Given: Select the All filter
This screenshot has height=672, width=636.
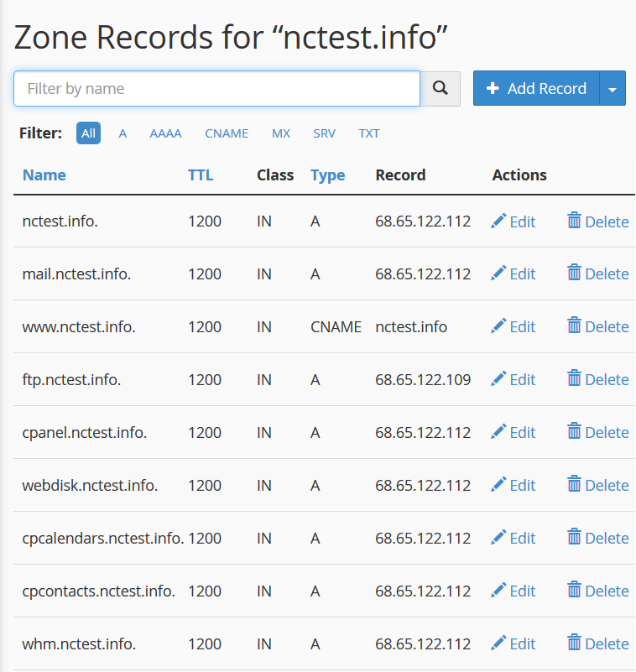Looking at the screenshot, I should [88, 133].
